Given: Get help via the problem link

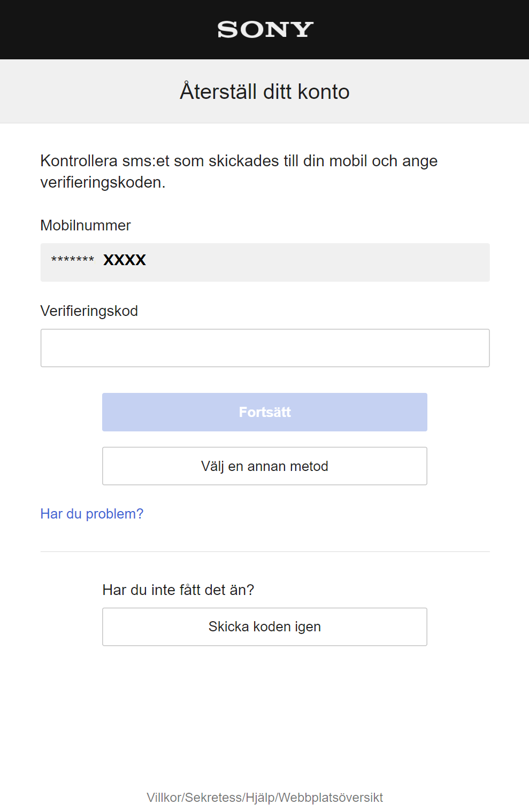Looking at the screenshot, I should (91, 513).
